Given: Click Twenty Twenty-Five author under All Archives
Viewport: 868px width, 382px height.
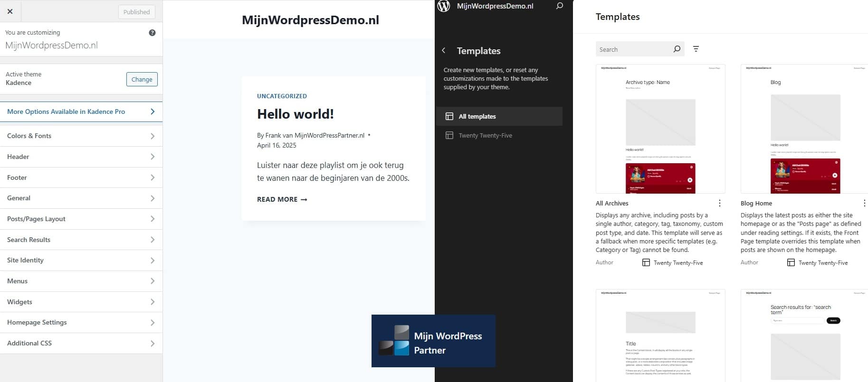Looking at the screenshot, I should (x=678, y=262).
